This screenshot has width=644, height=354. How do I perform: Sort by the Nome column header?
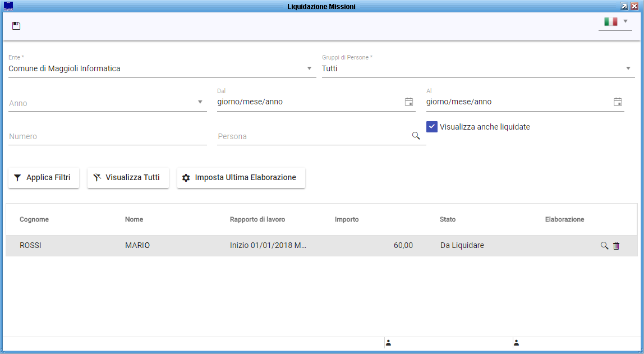click(x=134, y=219)
